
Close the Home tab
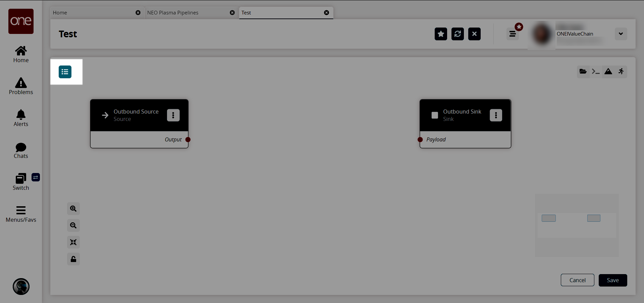point(138,13)
